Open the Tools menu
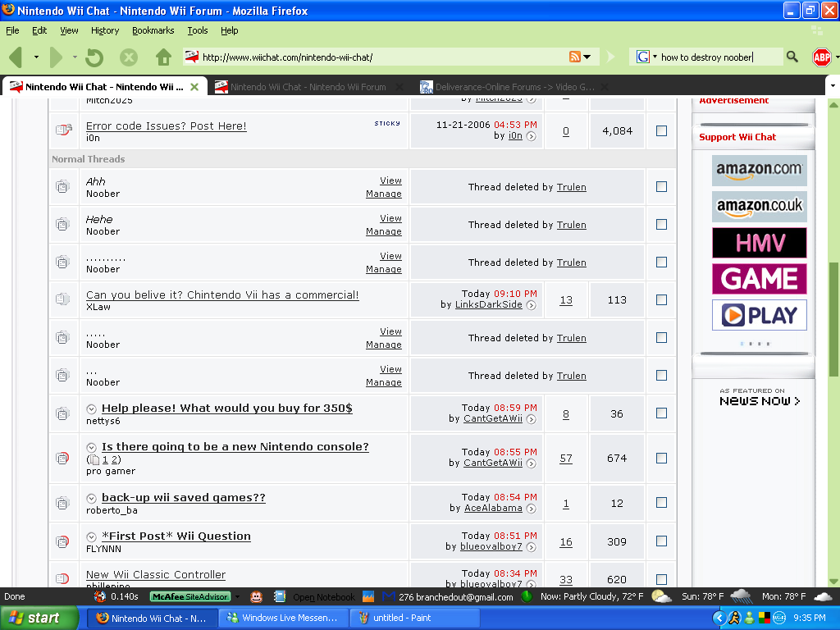 click(x=198, y=30)
